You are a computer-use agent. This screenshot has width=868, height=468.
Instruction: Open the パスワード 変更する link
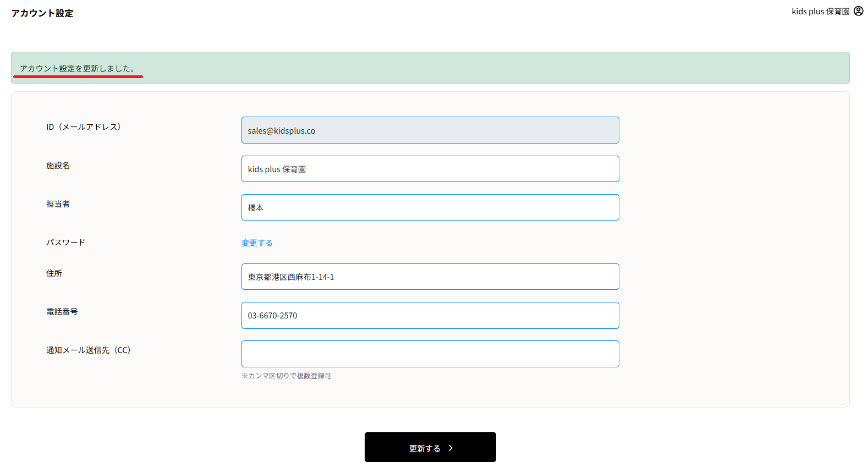pos(257,243)
